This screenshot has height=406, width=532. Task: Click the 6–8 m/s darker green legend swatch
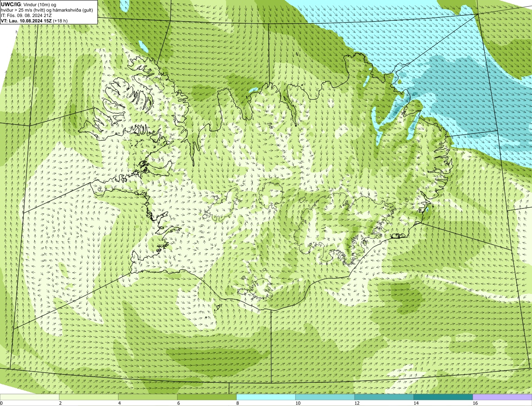207,397
